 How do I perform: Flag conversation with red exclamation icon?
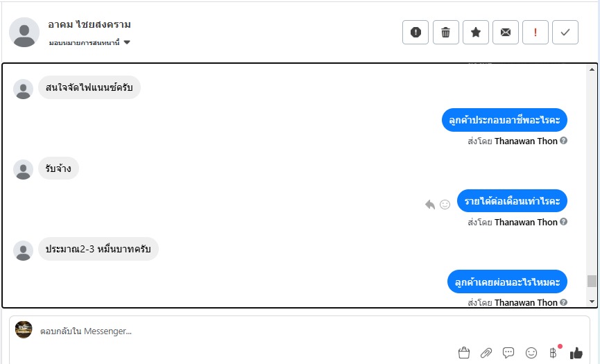[x=535, y=32]
